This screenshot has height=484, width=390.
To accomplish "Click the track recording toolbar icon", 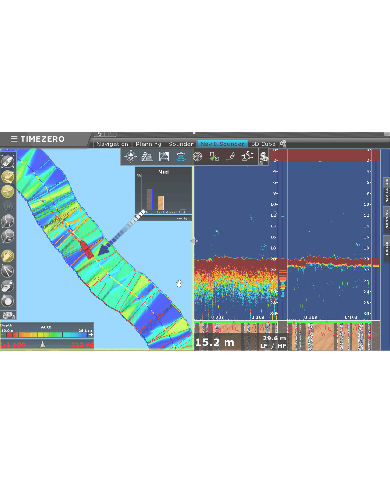I will point(247,156).
